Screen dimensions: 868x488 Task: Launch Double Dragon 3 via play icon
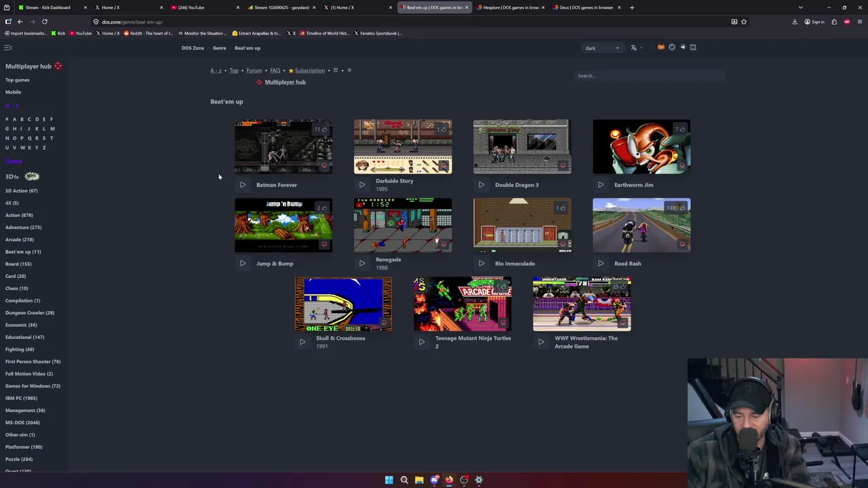pos(481,185)
